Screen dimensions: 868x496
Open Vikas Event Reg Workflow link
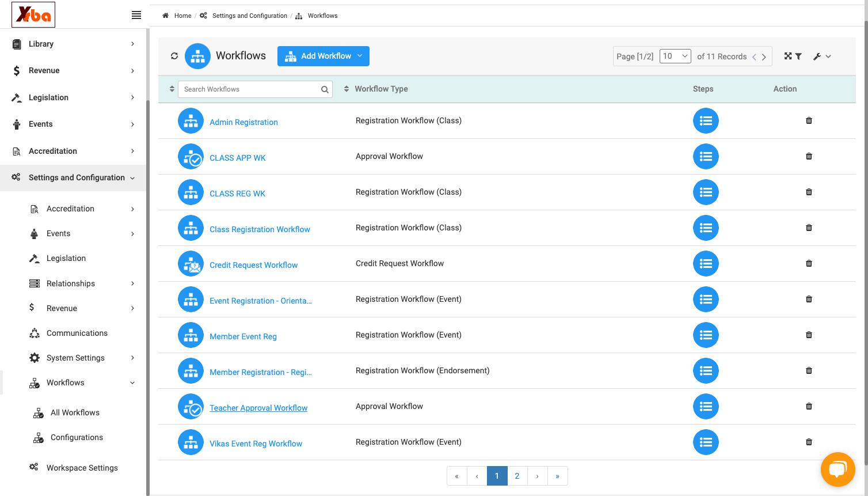(x=256, y=444)
